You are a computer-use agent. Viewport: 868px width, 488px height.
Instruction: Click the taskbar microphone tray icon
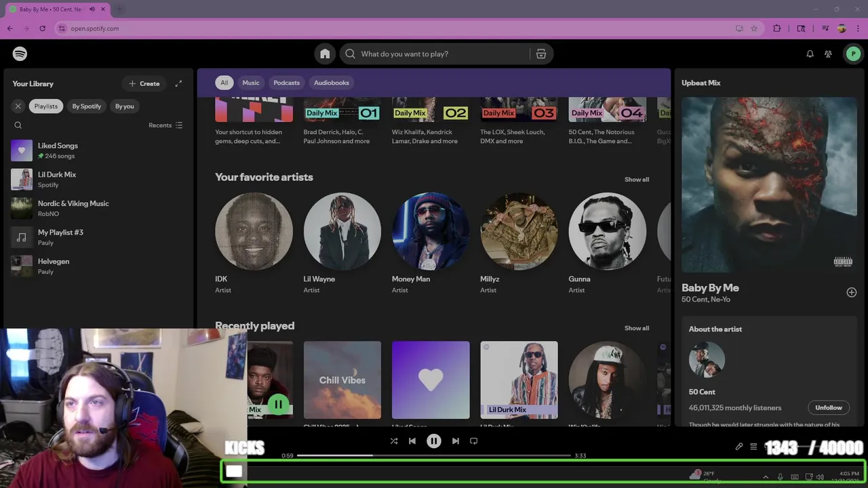(x=781, y=477)
